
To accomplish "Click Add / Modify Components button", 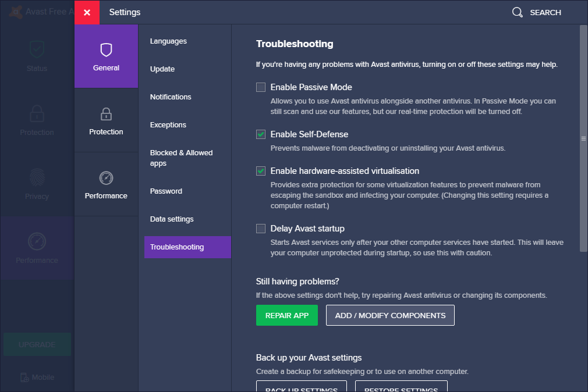I will (390, 315).
